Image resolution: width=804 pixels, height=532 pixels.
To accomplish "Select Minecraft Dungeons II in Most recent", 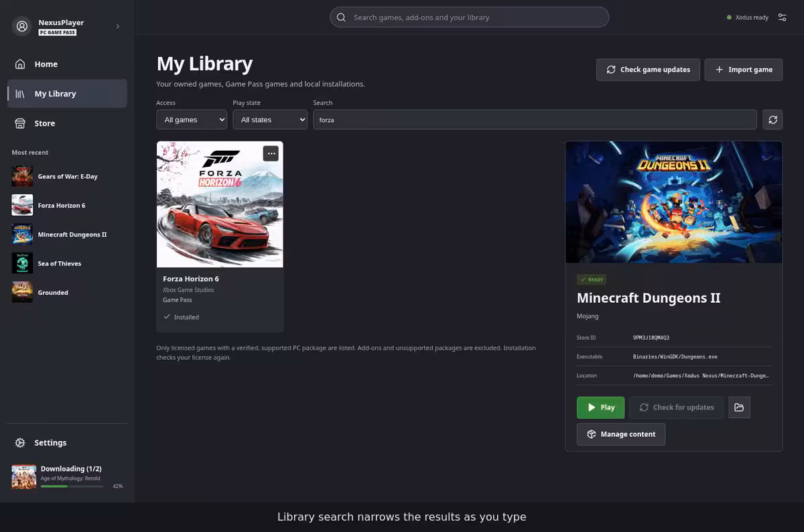I will [67, 235].
